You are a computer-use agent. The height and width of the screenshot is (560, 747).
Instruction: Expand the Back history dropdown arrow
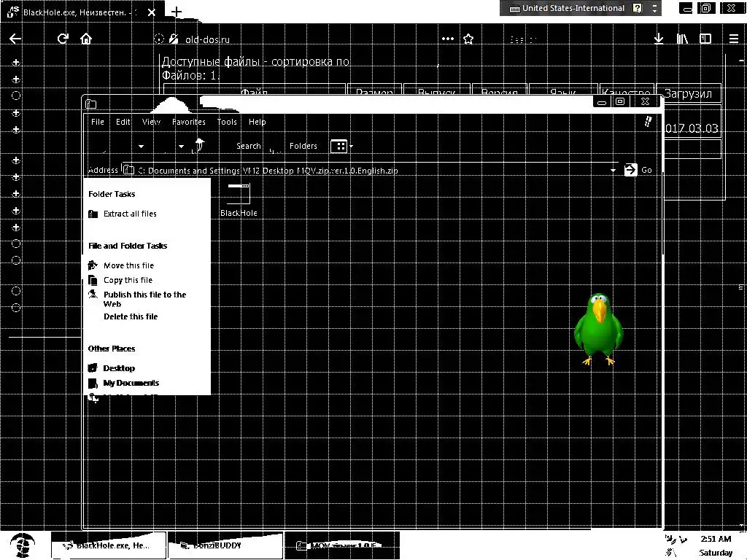141,146
